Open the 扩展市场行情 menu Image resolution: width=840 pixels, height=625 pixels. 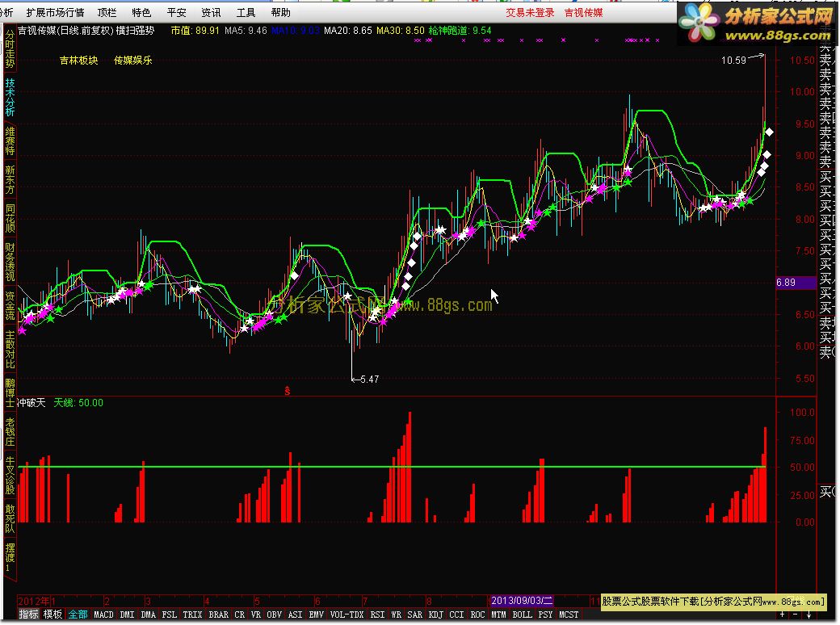pyautogui.click(x=55, y=12)
